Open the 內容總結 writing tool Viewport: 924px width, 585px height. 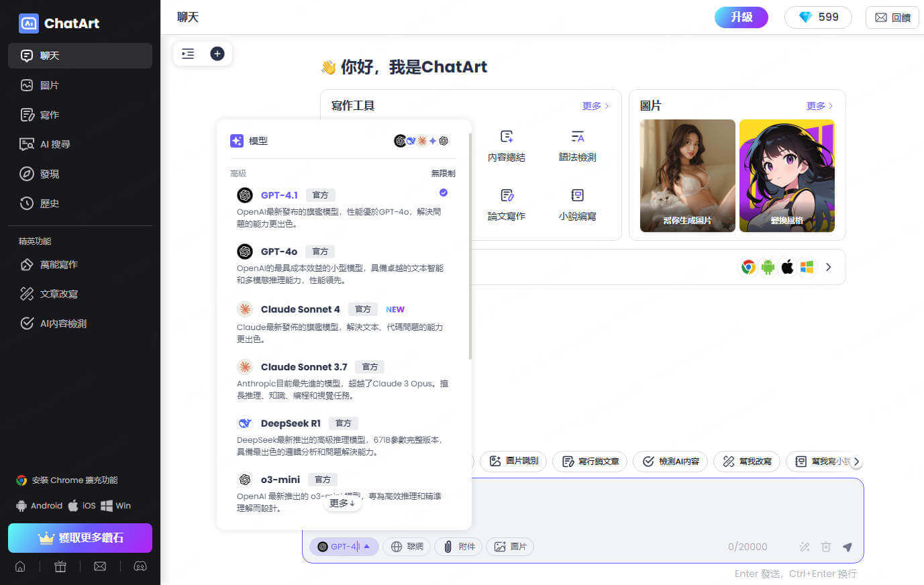tap(507, 146)
